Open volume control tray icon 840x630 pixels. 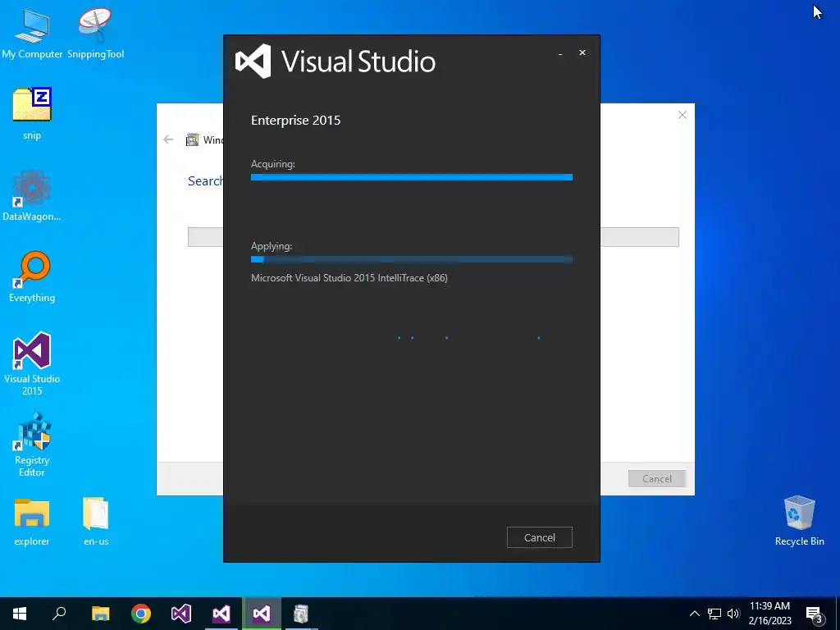point(733,614)
